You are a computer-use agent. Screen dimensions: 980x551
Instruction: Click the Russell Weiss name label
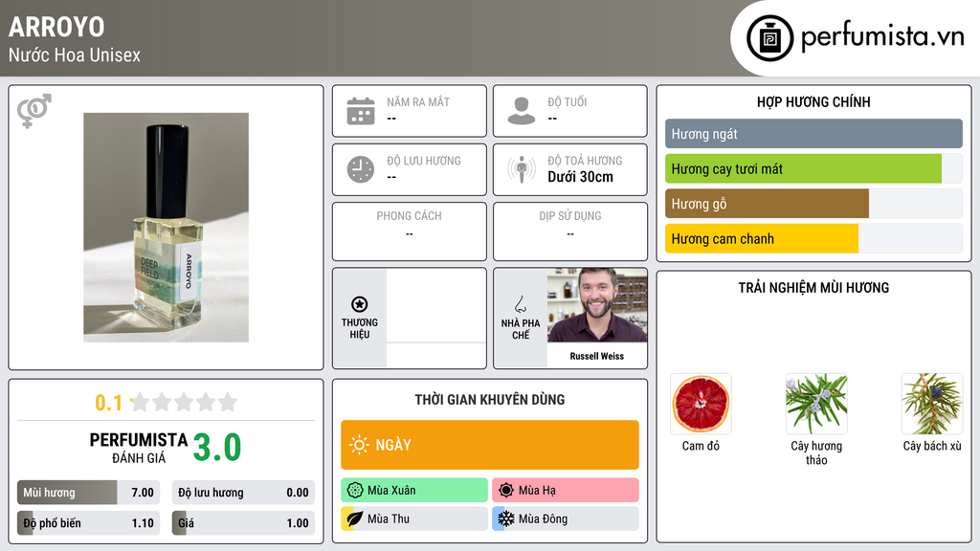tap(597, 356)
